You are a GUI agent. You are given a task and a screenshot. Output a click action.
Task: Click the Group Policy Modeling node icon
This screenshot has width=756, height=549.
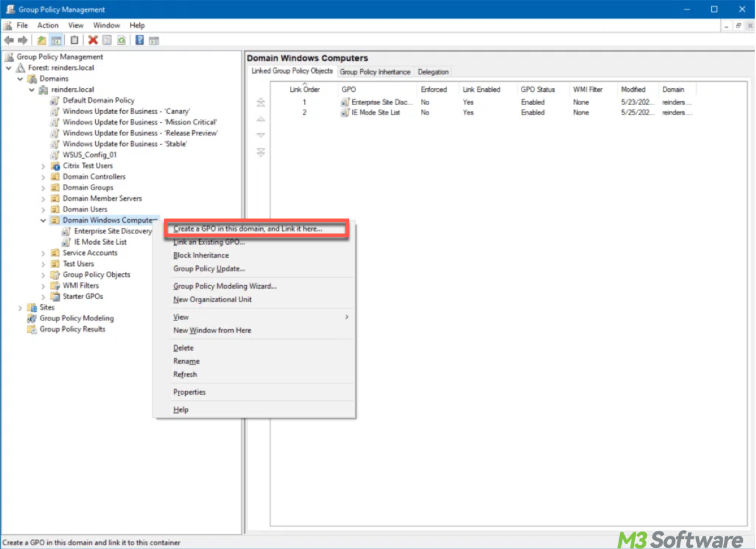32,319
